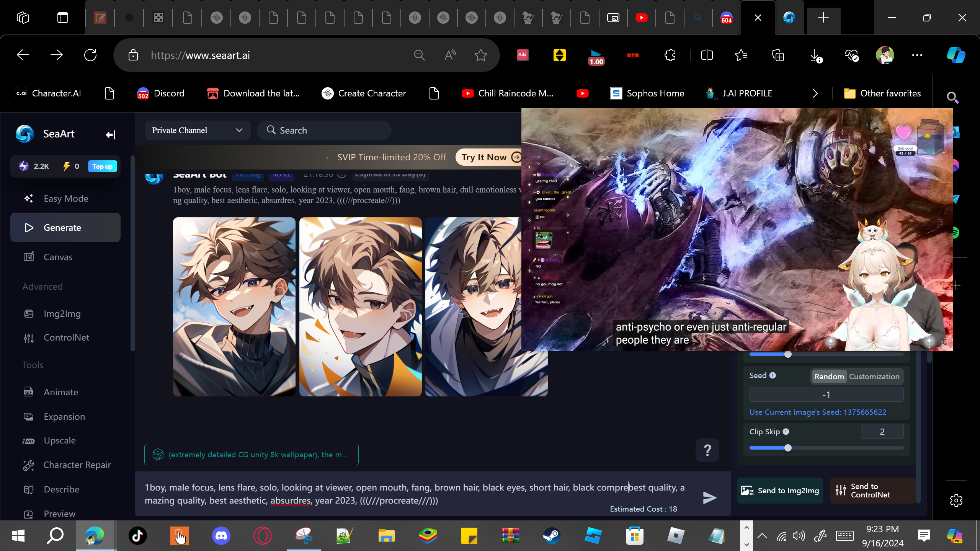Click the seed value field
This screenshot has width=980, height=551.
point(826,395)
